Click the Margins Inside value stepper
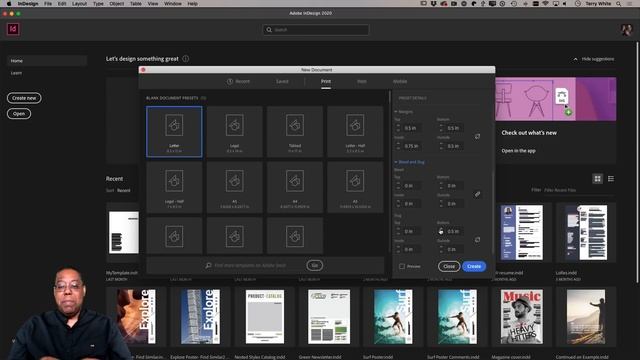 [x=398, y=146]
